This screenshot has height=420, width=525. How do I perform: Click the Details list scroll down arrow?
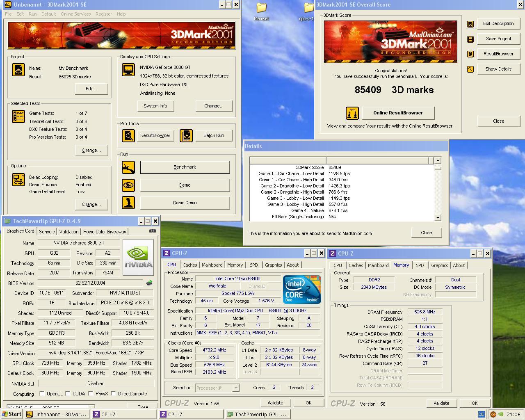tap(438, 217)
